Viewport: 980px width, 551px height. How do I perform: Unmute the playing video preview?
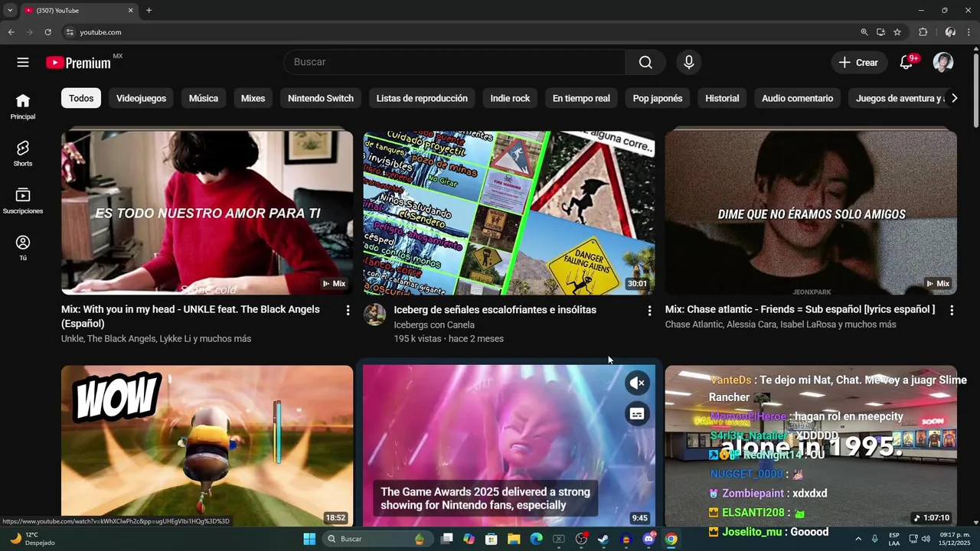(637, 383)
